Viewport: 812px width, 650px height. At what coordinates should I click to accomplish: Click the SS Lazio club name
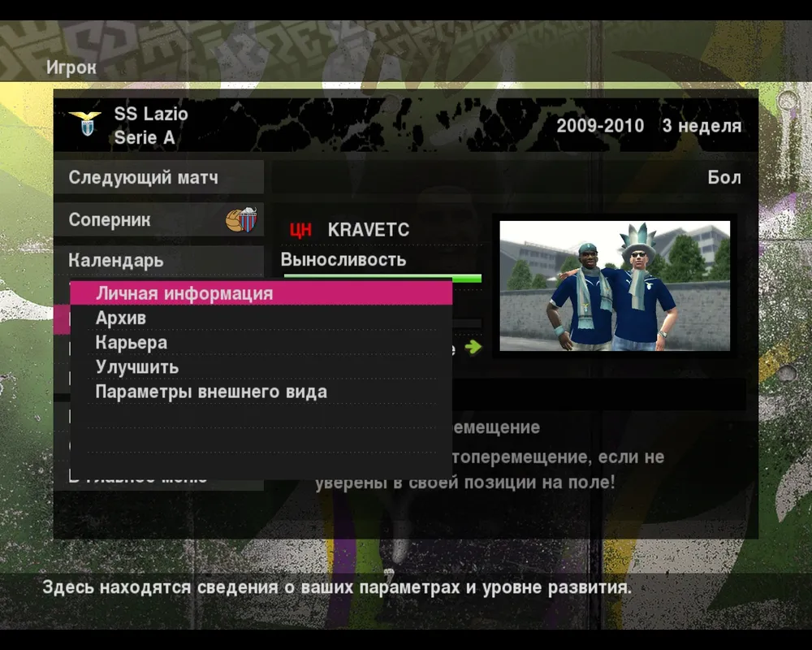pyautogui.click(x=151, y=114)
